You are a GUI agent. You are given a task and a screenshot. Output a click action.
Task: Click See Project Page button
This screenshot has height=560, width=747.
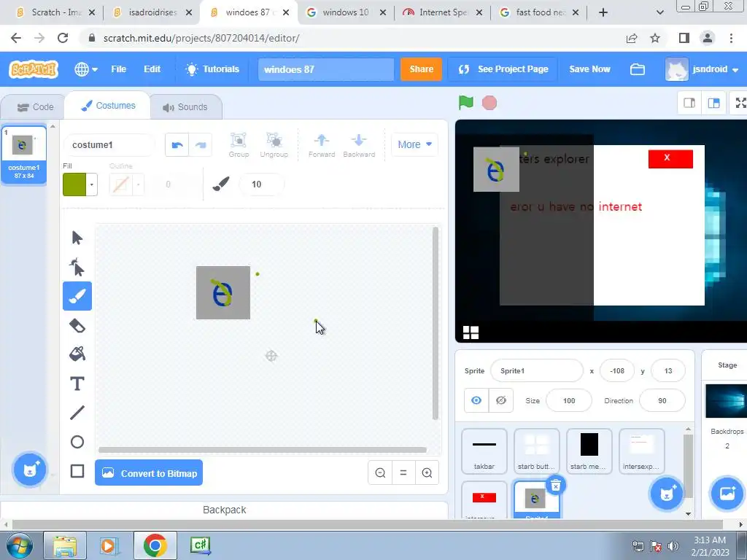[503, 69]
